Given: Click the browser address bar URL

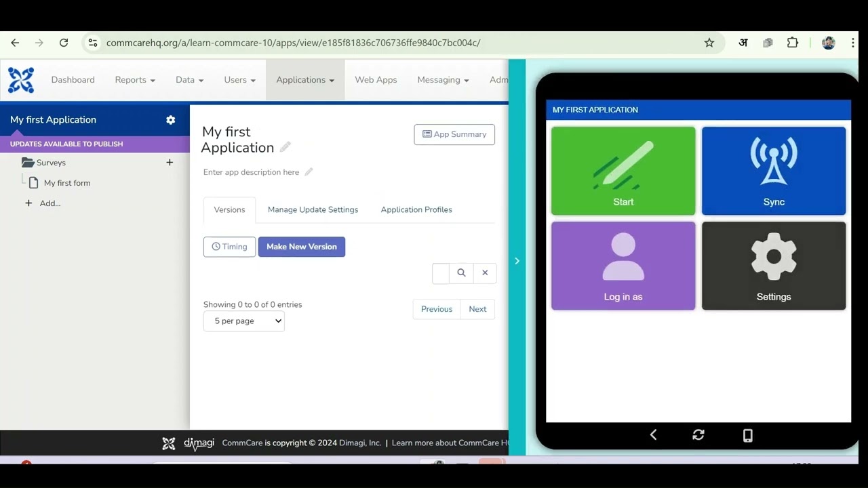Looking at the screenshot, I should [293, 43].
